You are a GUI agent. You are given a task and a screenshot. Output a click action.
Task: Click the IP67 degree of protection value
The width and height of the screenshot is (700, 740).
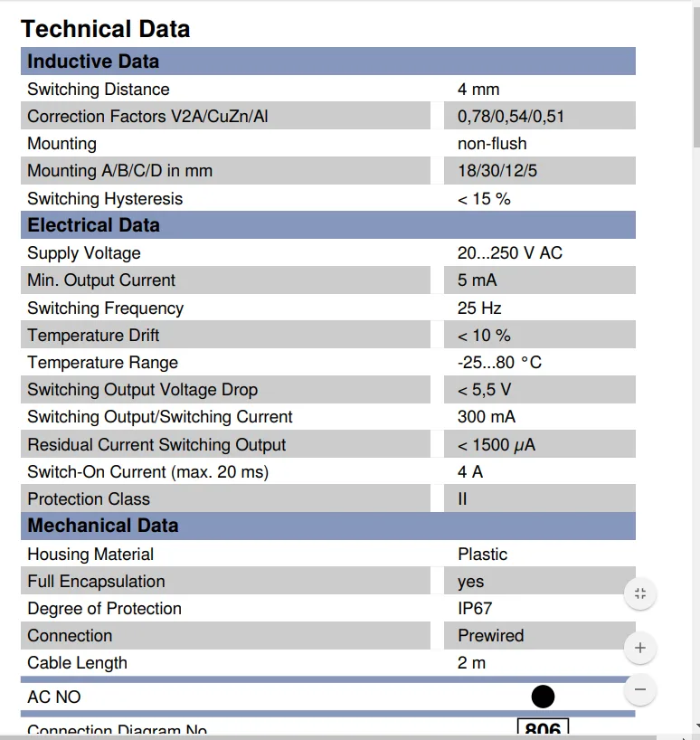[475, 609]
